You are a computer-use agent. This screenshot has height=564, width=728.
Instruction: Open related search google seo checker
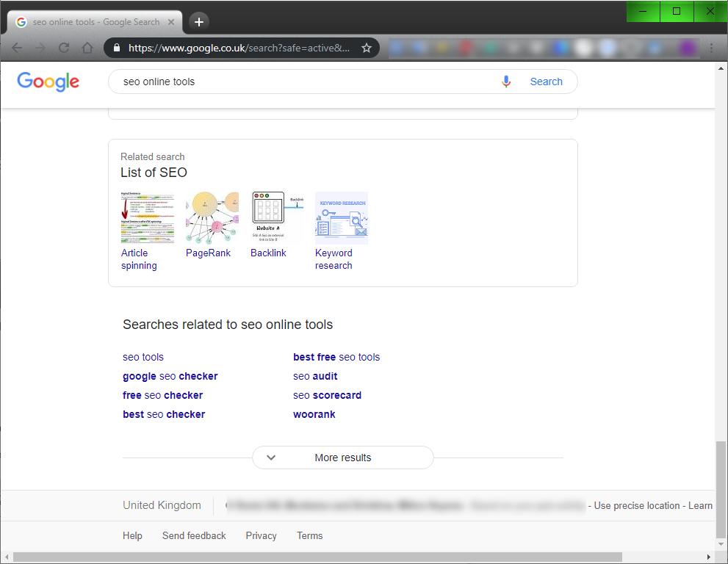[170, 376]
